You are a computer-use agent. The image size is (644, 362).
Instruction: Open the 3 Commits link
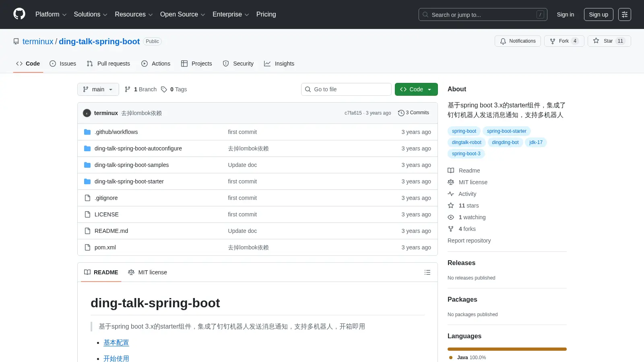pyautogui.click(x=413, y=113)
